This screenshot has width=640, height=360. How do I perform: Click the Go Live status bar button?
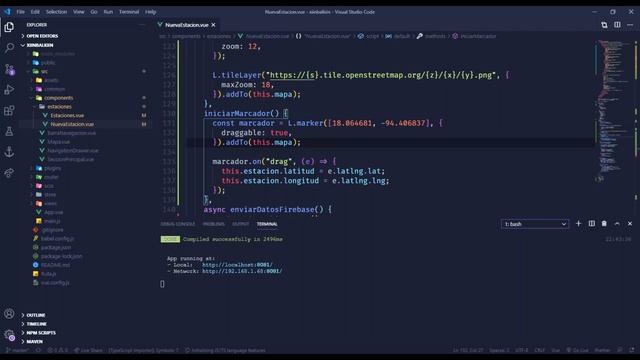[577, 350]
